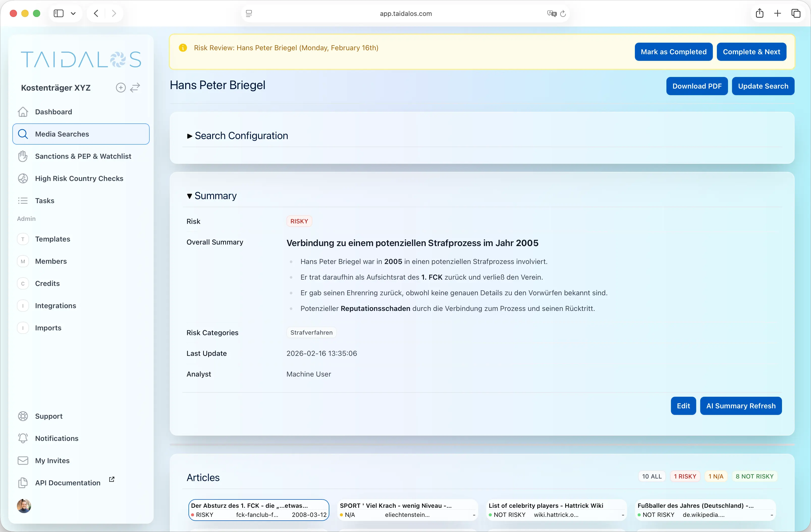Open the user avatar at sidebar bottom
The height and width of the screenshot is (532, 811).
tap(24, 506)
